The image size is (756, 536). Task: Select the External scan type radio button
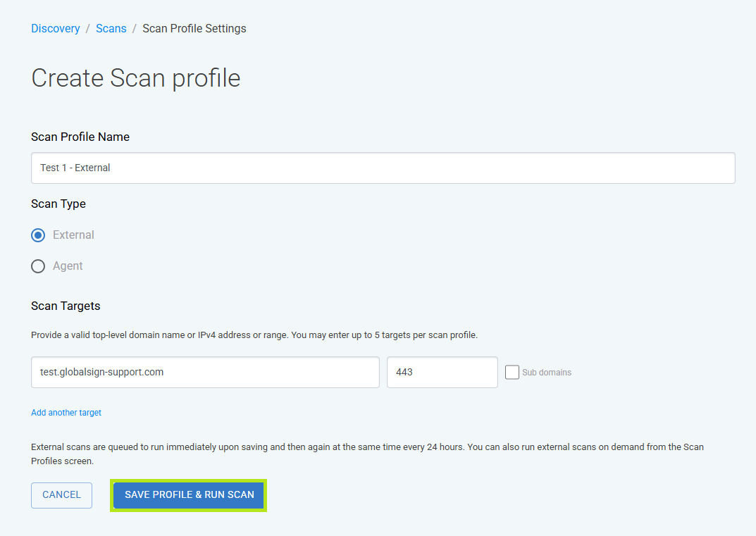point(38,235)
